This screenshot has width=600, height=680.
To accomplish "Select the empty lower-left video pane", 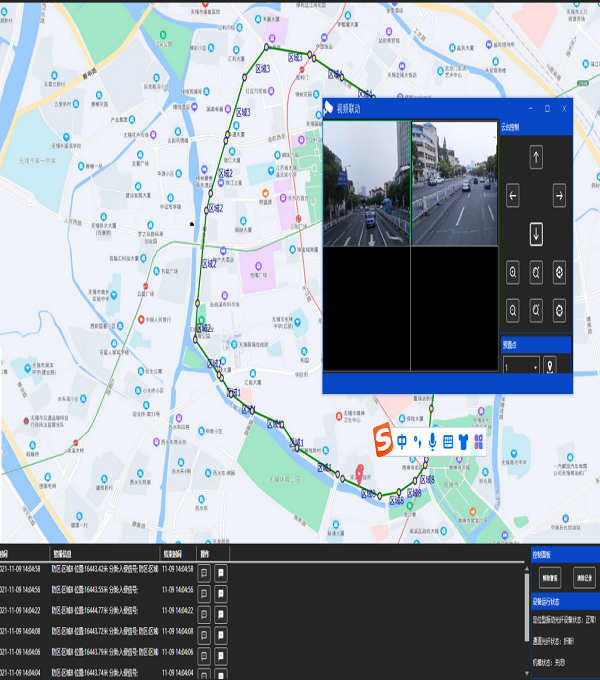I will 366,308.
